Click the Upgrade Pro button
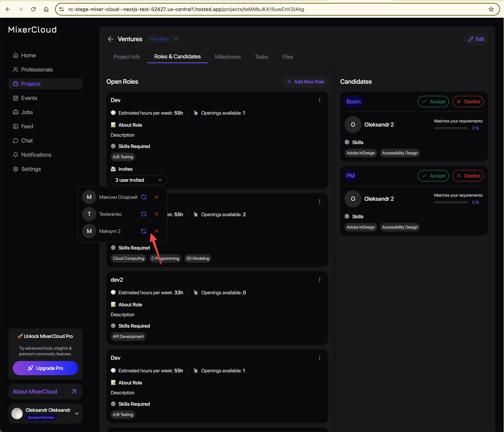The image size is (504, 432). [x=45, y=368]
